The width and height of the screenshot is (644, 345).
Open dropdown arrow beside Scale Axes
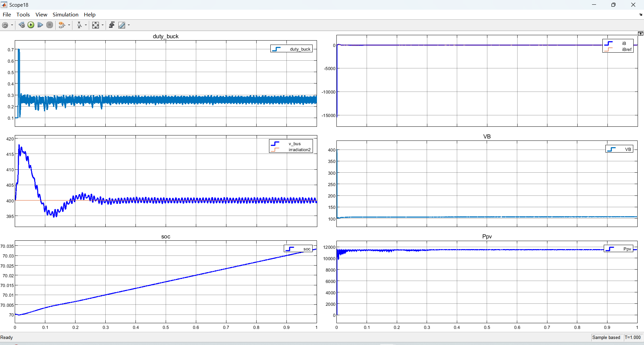click(103, 25)
